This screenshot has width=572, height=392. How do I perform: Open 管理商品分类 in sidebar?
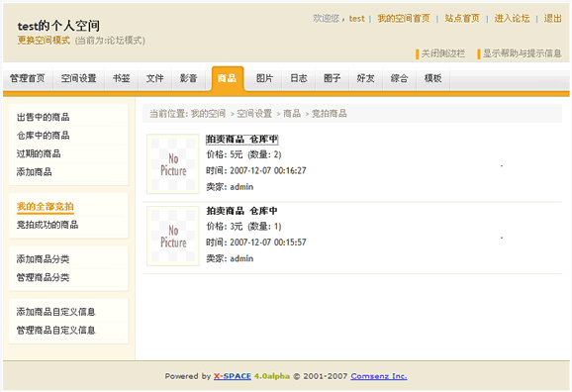43,277
